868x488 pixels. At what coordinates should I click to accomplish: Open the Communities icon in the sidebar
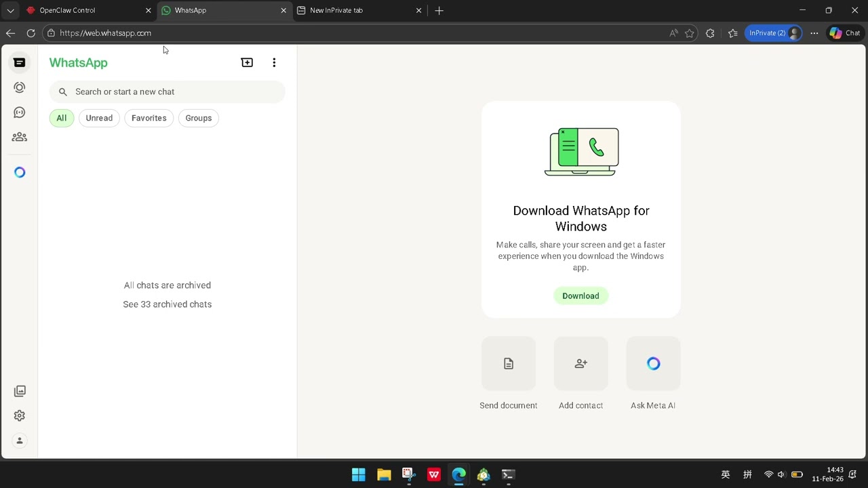pyautogui.click(x=20, y=137)
